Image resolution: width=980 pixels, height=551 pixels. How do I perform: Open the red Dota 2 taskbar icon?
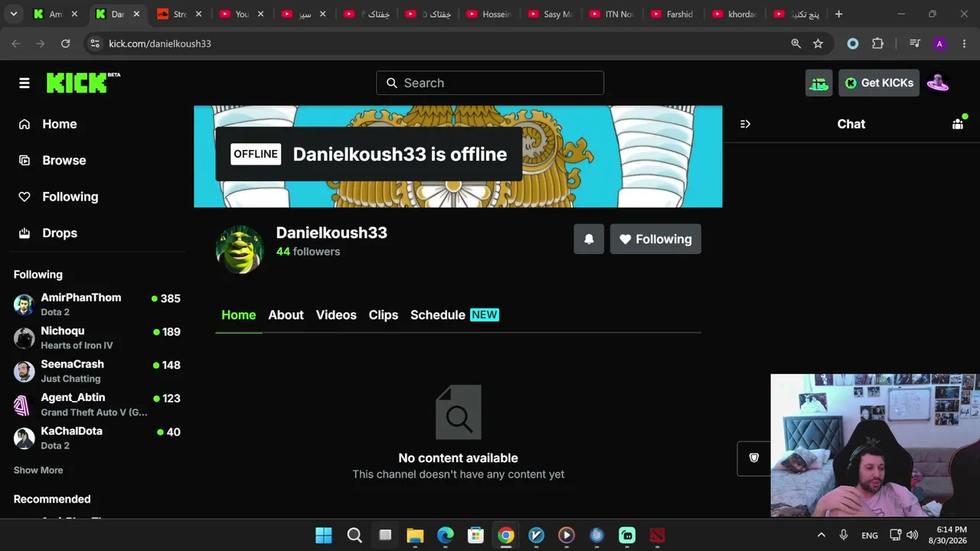point(658,535)
